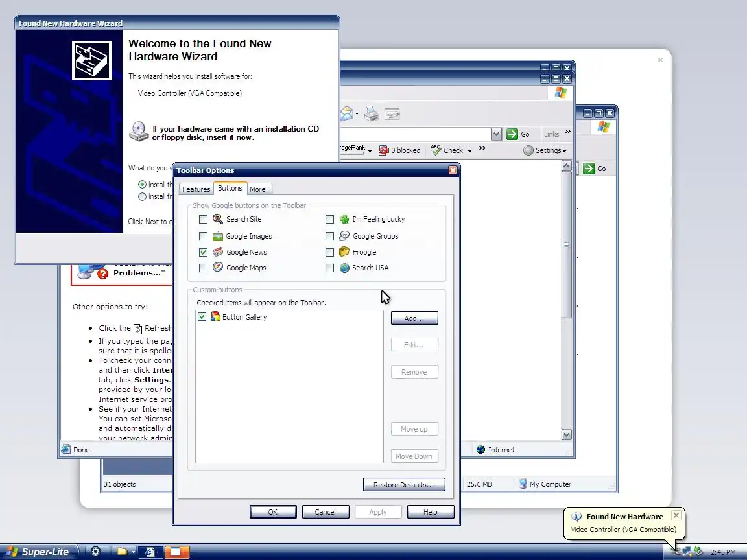
Task: Open the Mail button dropdown arrow
Action: 357,114
